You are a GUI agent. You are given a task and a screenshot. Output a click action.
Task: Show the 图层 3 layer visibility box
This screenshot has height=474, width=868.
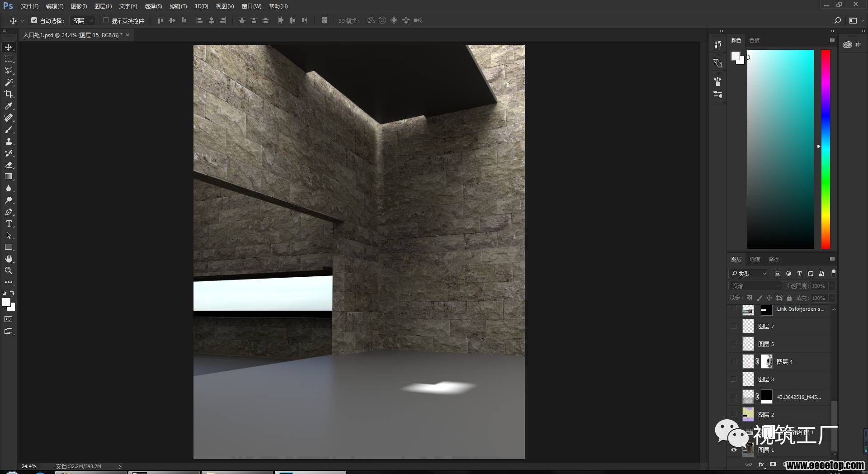[734, 379]
